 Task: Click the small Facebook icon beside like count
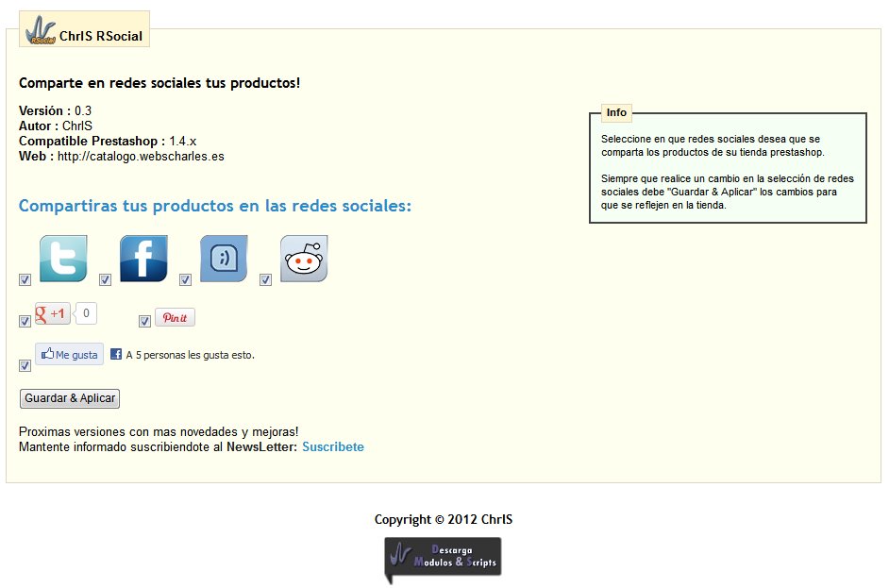coord(116,354)
